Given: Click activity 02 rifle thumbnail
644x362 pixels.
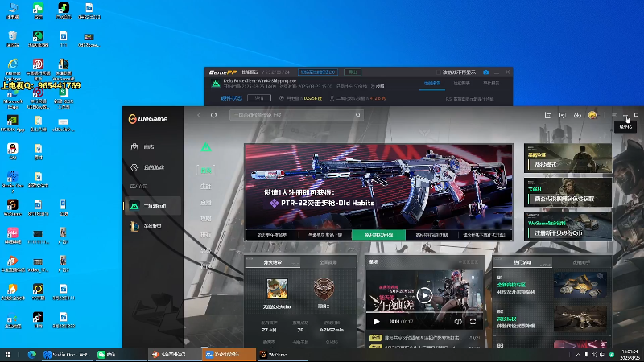Looking at the screenshot, I should [580, 318].
